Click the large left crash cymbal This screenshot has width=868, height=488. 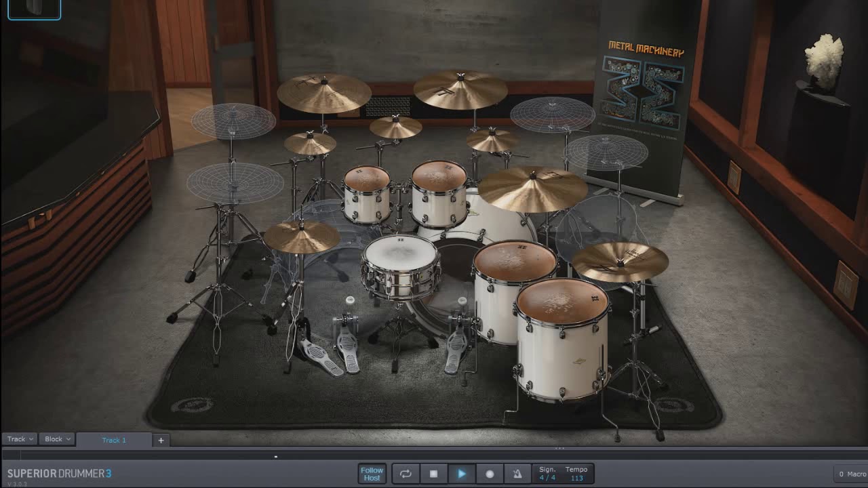tap(324, 93)
